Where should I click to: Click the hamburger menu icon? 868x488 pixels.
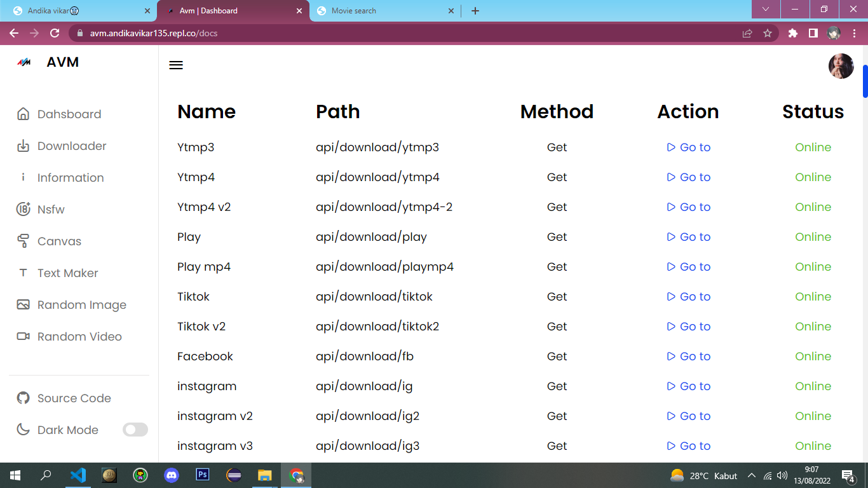click(x=176, y=65)
